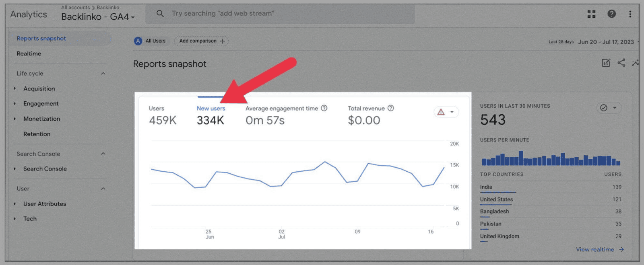Click the arrow next to View realtime

621,250
